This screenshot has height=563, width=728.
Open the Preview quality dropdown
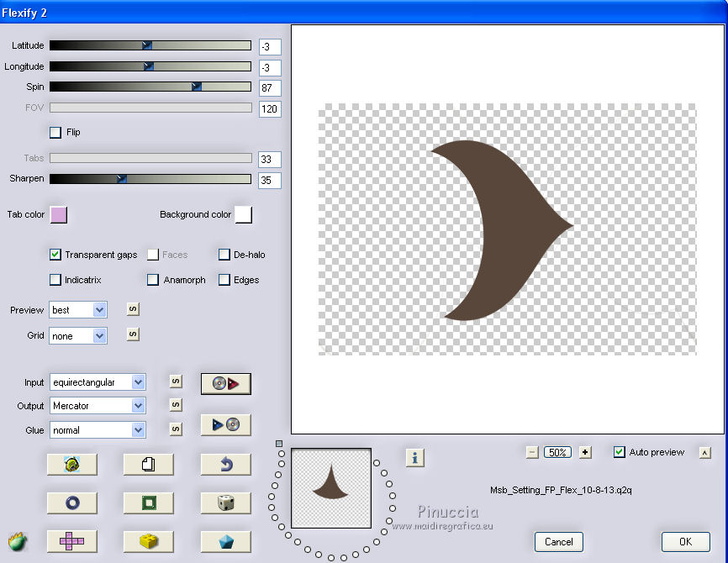pyautogui.click(x=78, y=310)
